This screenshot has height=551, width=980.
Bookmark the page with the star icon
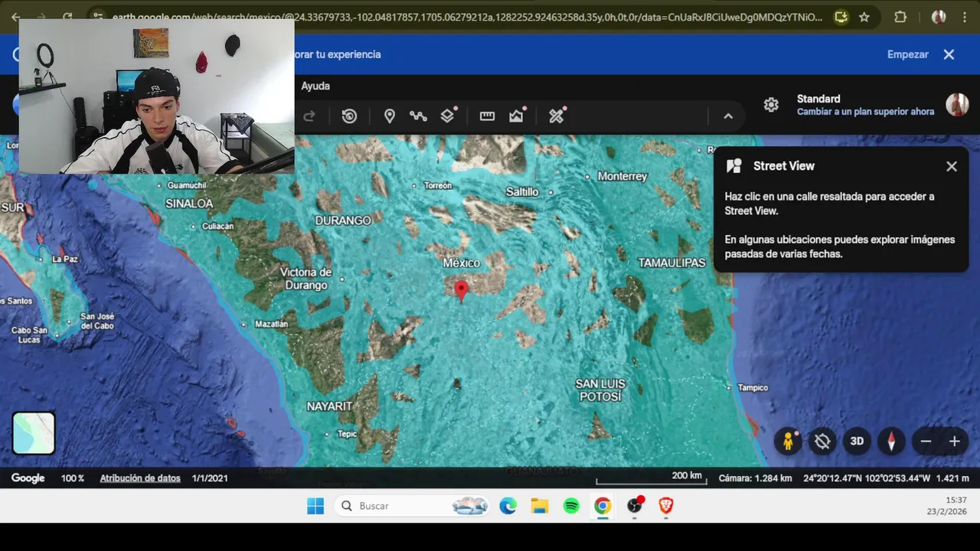point(864,17)
